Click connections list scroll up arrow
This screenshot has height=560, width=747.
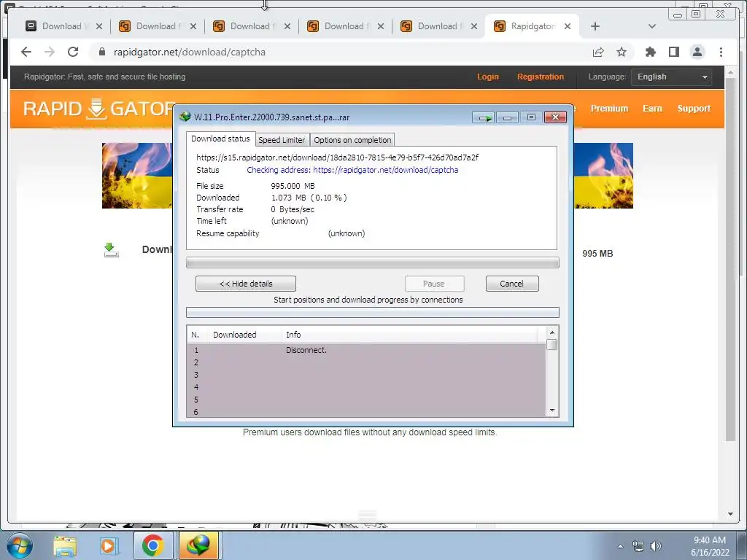[x=552, y=332]
